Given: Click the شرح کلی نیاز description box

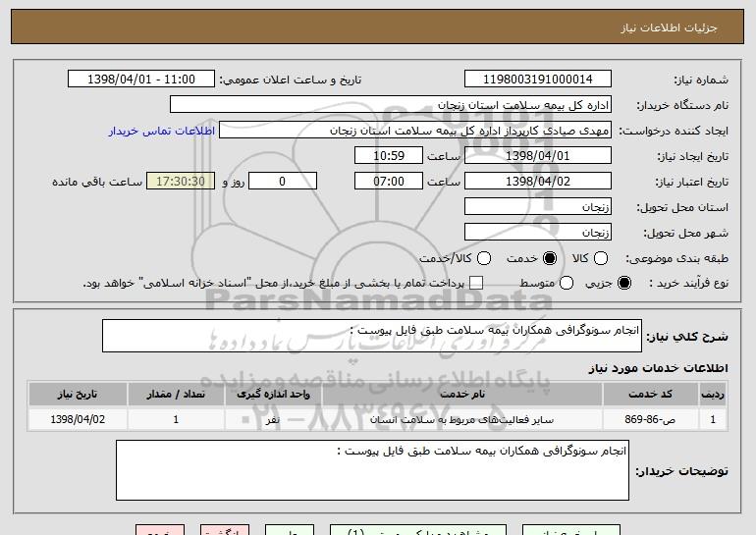Looking at the screenshot, I should [x=372, y=336].
